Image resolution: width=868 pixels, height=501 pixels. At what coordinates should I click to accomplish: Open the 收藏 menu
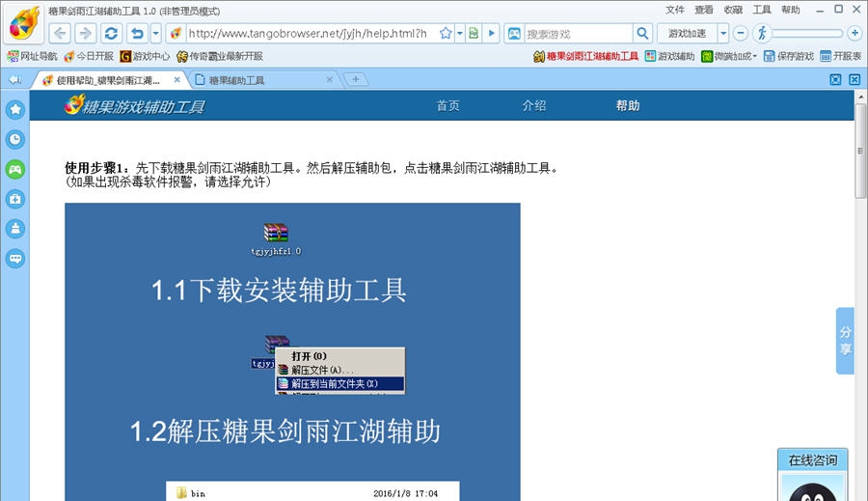tap(733, 10)
